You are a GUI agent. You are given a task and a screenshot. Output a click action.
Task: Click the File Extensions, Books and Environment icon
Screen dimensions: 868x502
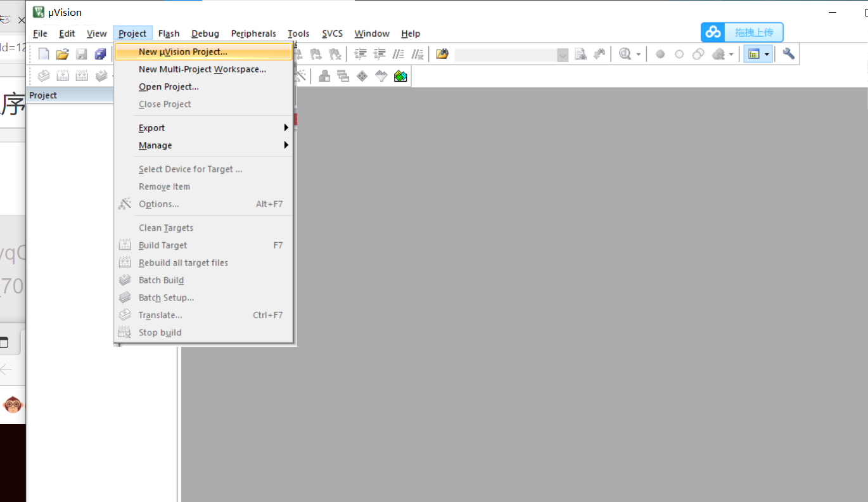click(x=324, y=76)
